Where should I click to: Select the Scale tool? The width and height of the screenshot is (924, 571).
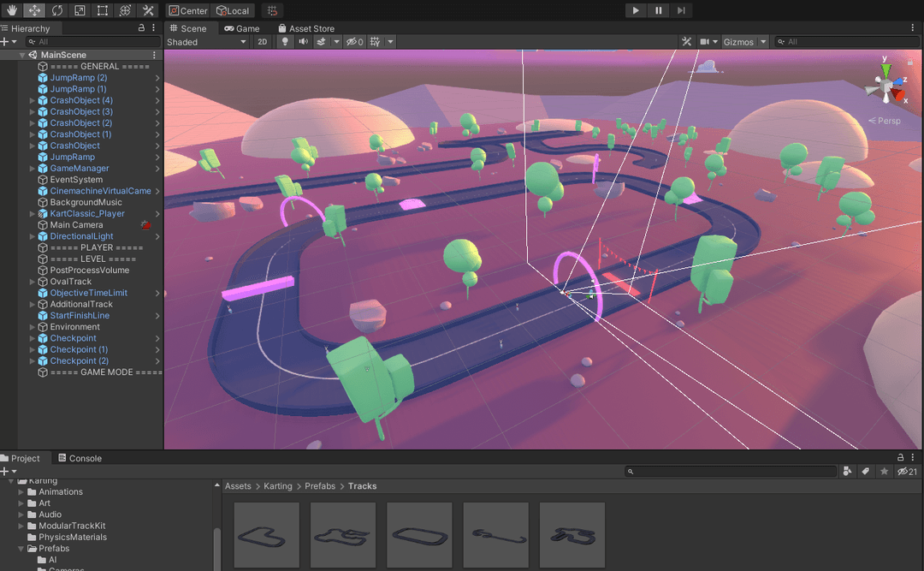[80, 10]
